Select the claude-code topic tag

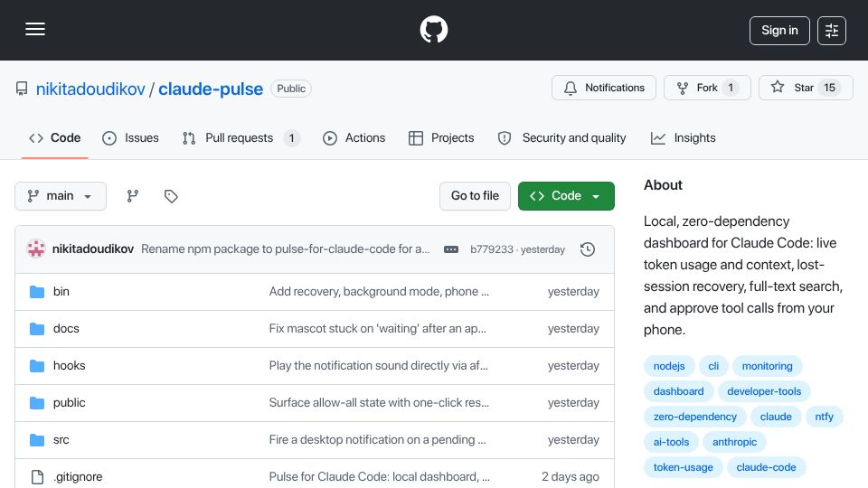pyautogui.click(x=766, y=468)
